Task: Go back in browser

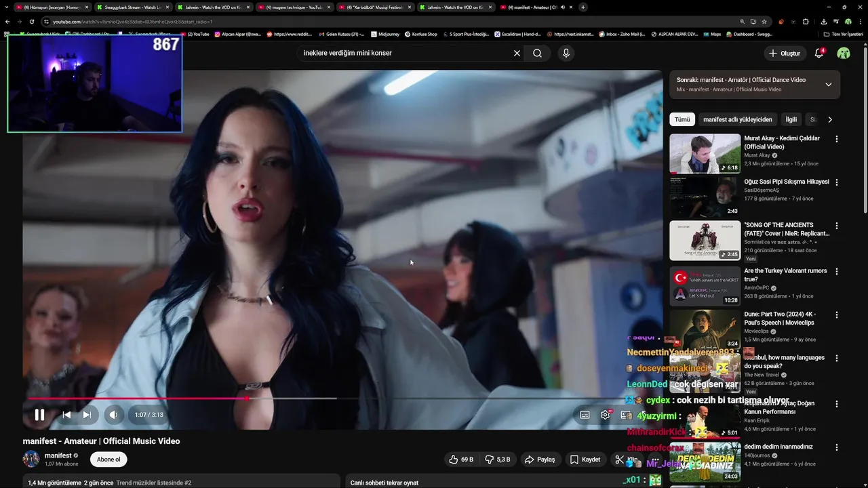Action: (x=7, y=22)
